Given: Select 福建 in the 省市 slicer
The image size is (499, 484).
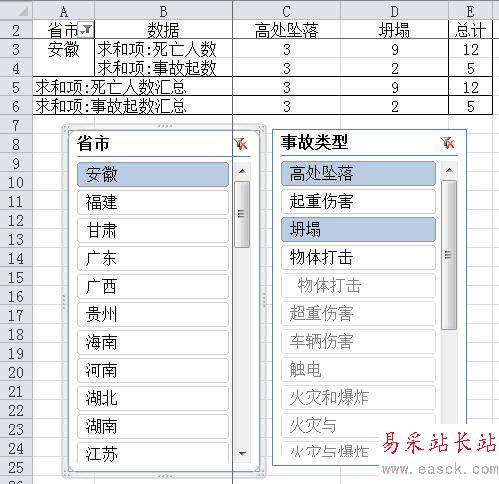Looking at the screenshot, I should click(153, 202).
